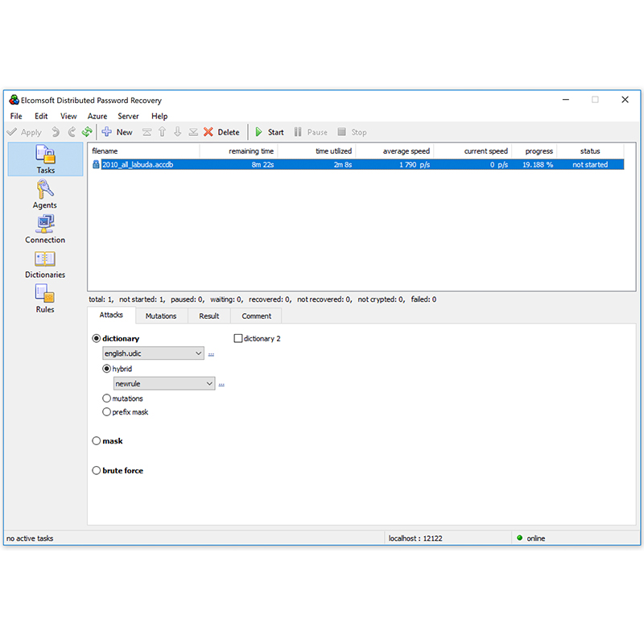Enable the dictionary 2 checkbox
Screen dimensions: 644x644
(x=237, y=338)
